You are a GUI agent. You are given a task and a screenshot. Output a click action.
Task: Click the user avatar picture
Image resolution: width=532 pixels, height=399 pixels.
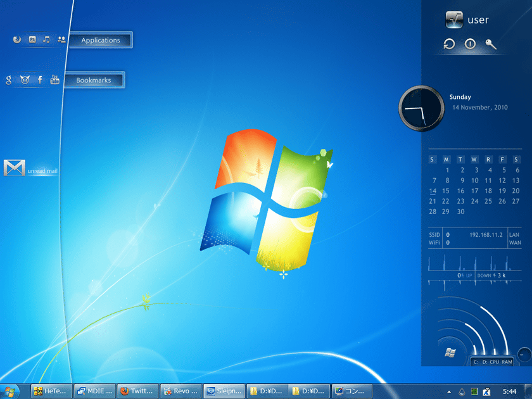click(x=454, y=20)
